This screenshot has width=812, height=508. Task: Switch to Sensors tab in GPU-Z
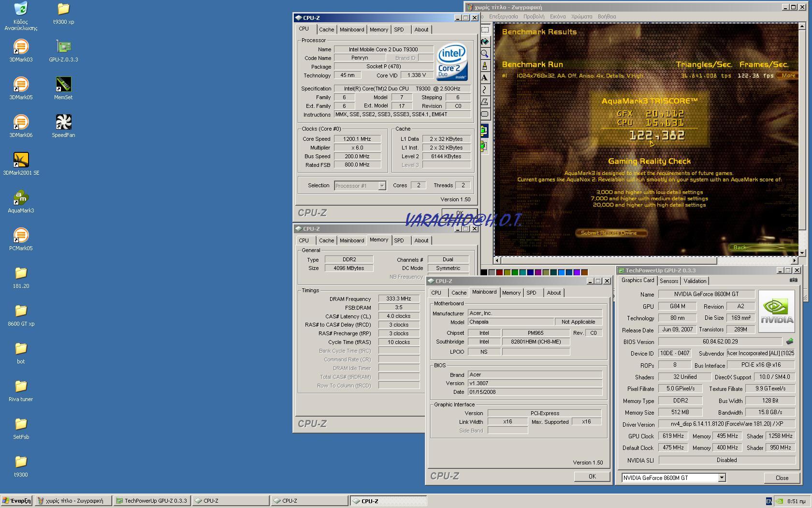click(x=669, y=281)
